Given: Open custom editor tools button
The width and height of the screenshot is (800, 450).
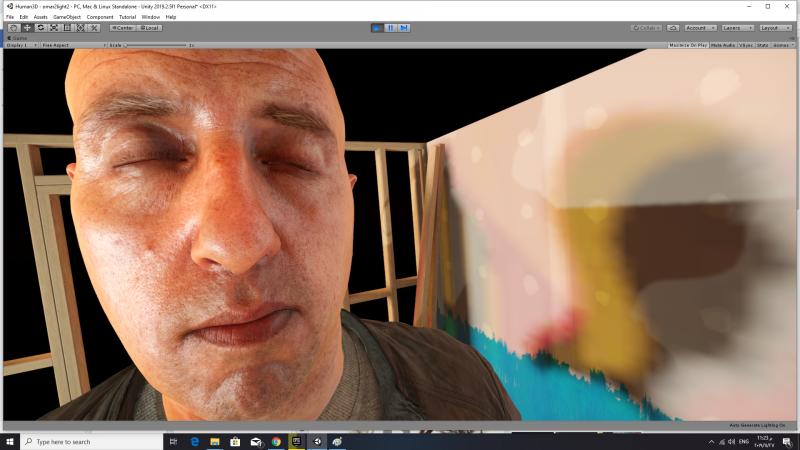Looking at the screenshot, I should click(94, 28).
